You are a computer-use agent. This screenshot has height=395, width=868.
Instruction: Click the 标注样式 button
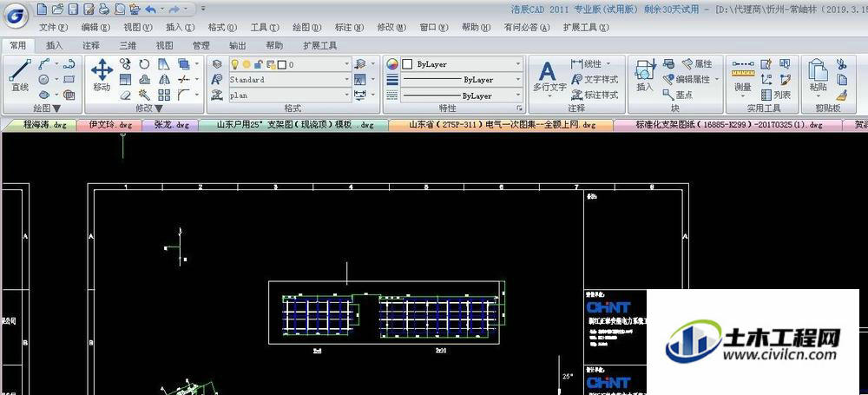595,95
